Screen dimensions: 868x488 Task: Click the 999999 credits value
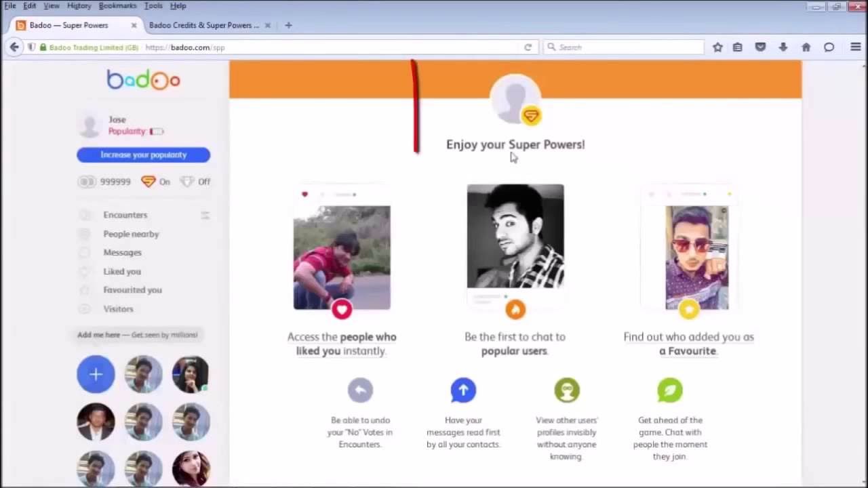pos(115,182)
